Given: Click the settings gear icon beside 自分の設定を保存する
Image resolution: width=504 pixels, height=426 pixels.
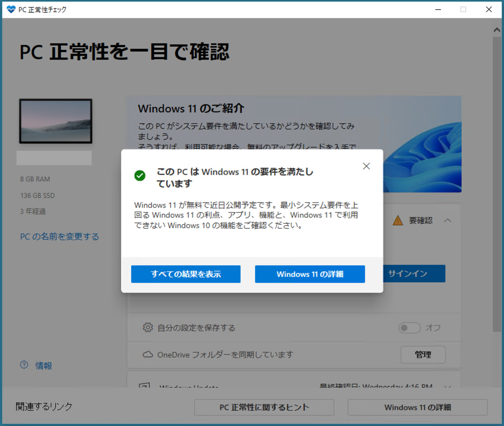Looking at the screenshot, I should click(x=148, y=328).
